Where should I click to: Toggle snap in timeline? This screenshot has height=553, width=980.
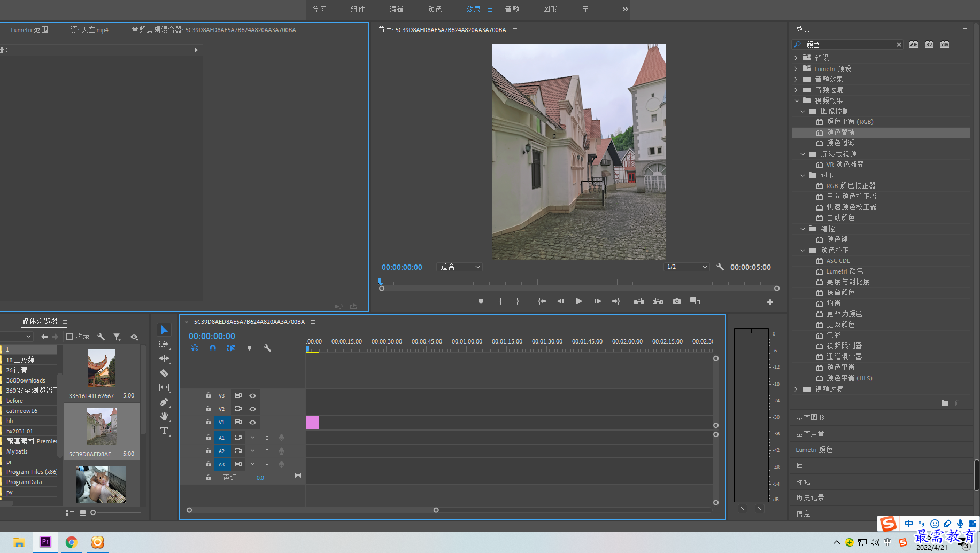pyautogui.click(x=213, y=348)
